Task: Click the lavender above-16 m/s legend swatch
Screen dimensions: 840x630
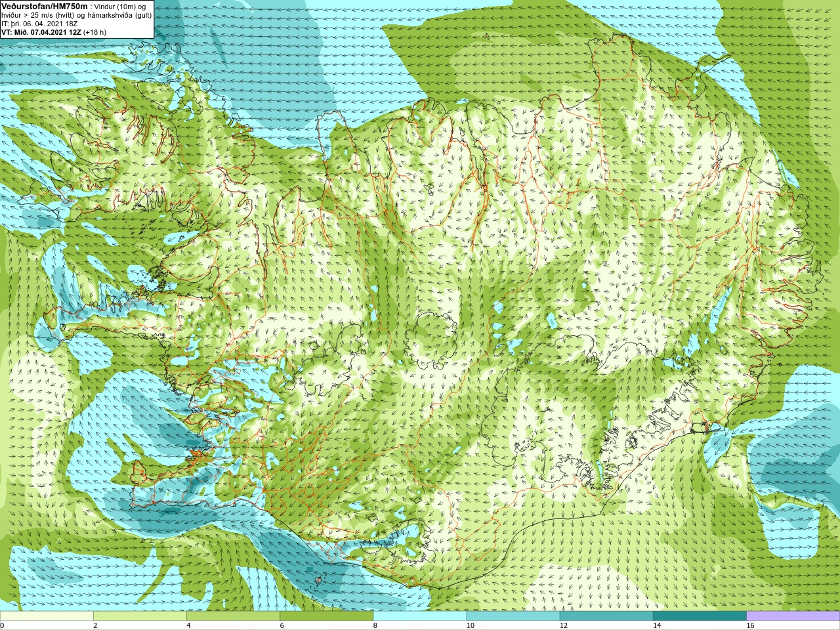Action: (793, 616)
